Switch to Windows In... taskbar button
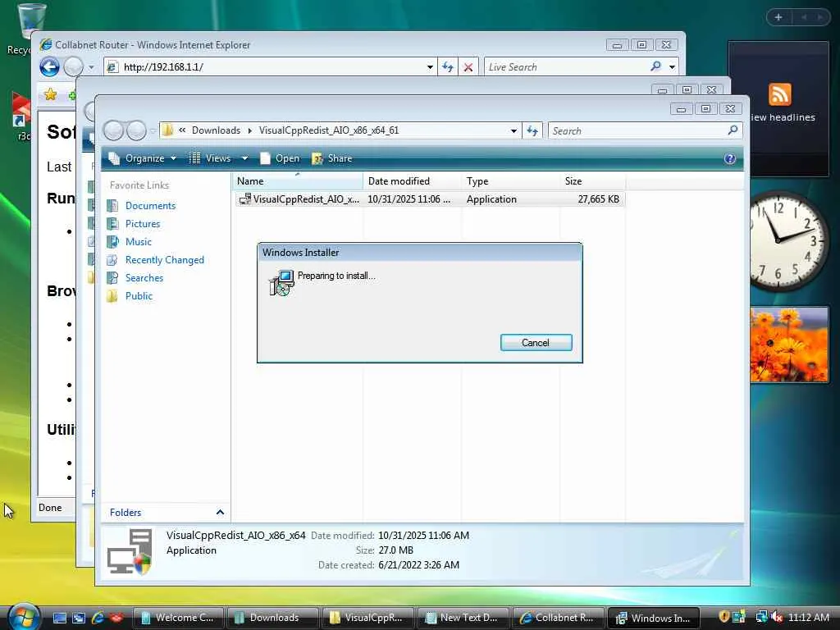 [x=654, y=618]
